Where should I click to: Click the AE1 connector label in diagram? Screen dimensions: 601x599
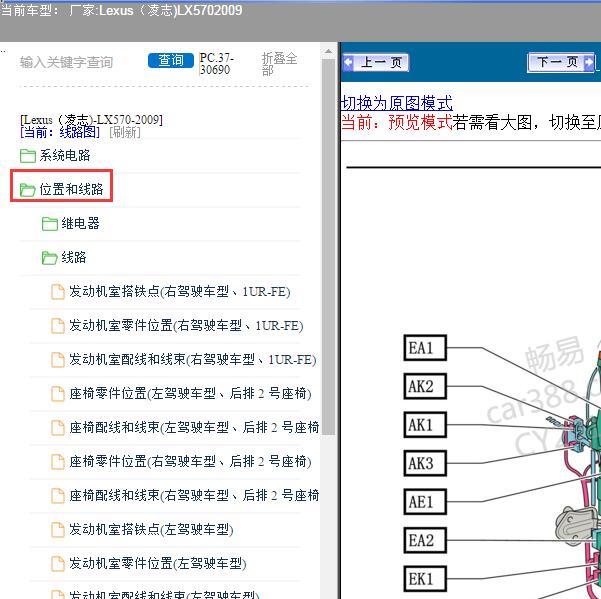pyautogui.click(x=425, y=502)
